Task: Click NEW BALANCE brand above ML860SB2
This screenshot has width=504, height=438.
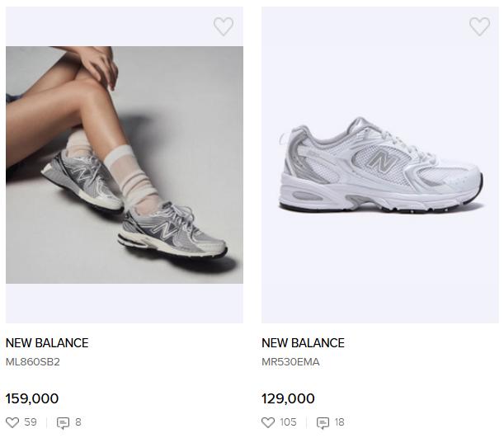Action: pyautogui.click(x=47, y=343)
